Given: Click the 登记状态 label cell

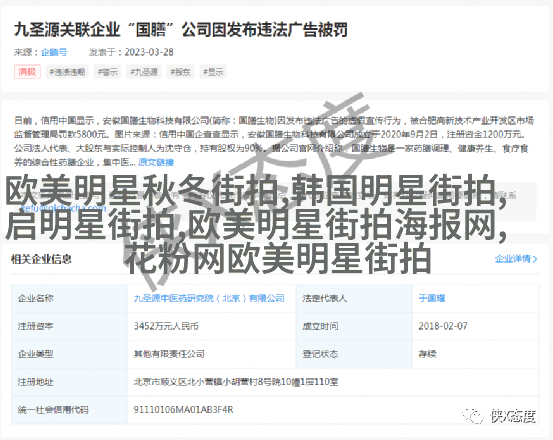Looking at the screenshot, I should (x=354, y=354).
